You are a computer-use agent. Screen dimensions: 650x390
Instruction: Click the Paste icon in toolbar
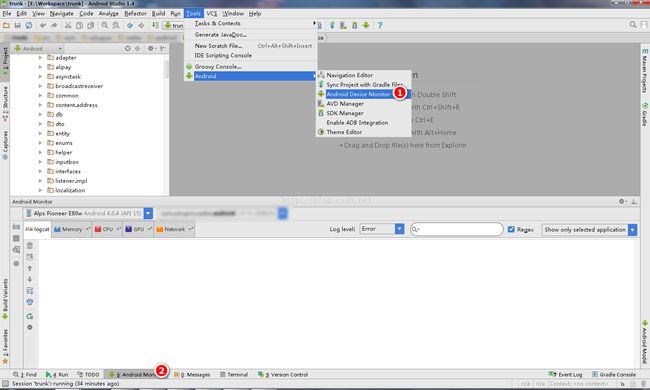click(90, 25)
